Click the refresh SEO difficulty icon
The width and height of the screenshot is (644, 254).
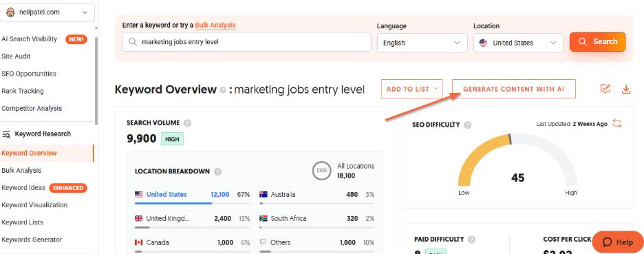[x=617, y=123]
